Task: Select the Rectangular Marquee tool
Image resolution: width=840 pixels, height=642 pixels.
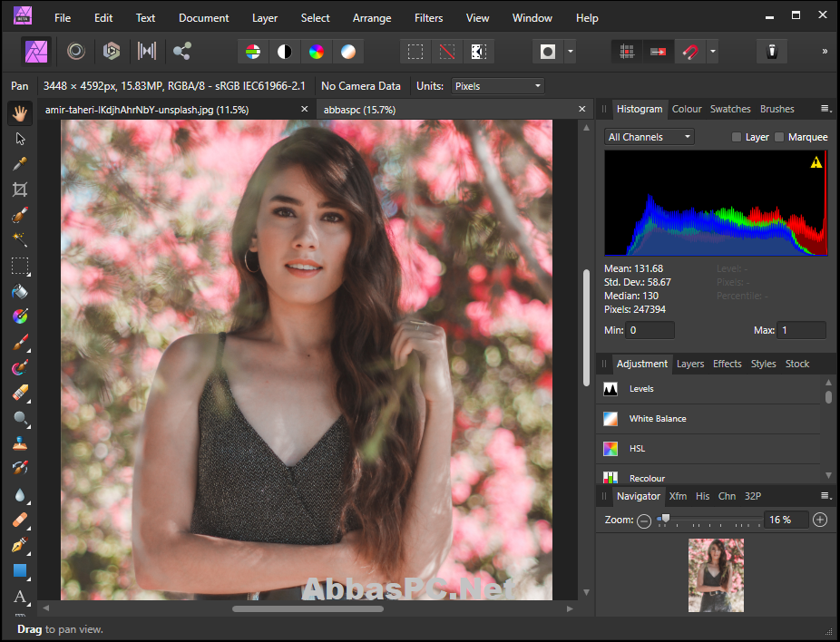Action: tap(20, 266)
